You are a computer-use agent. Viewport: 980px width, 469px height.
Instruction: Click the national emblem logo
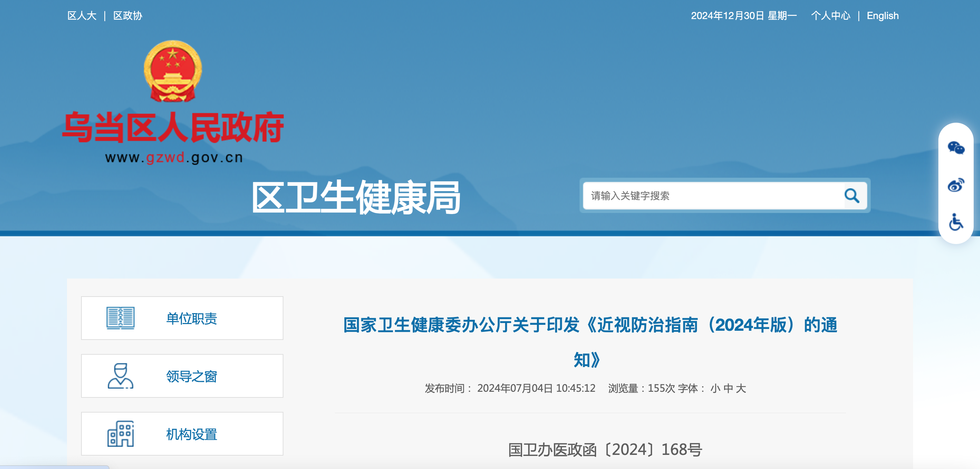tap(173, 71)
